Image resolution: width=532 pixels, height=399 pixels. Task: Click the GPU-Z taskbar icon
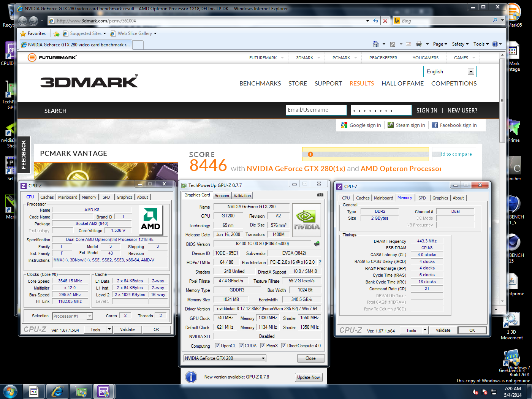pyautogui.click(x=81, y=391)
